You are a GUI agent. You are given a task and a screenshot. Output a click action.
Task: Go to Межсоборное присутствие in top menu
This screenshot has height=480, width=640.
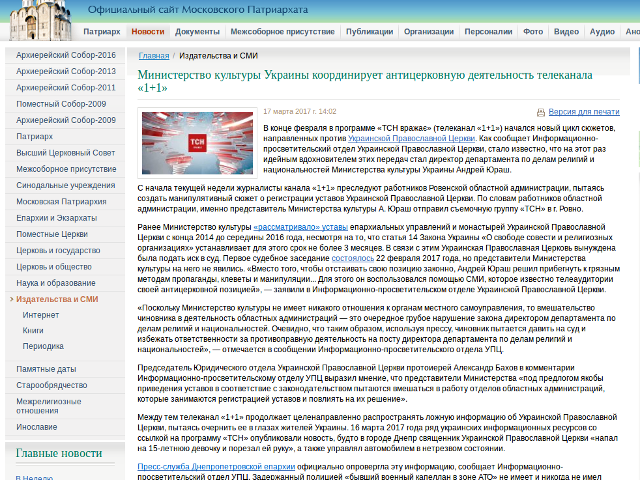click(282, 31)
